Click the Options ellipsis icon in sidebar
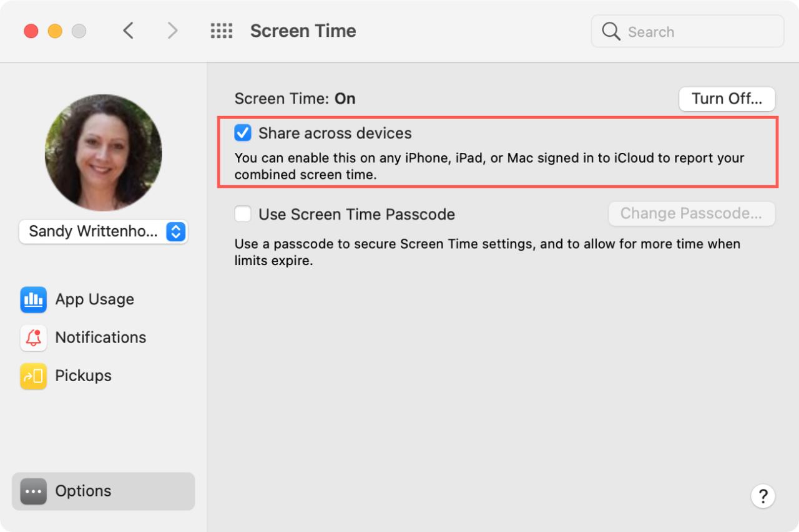 click(x=32, y=491)
